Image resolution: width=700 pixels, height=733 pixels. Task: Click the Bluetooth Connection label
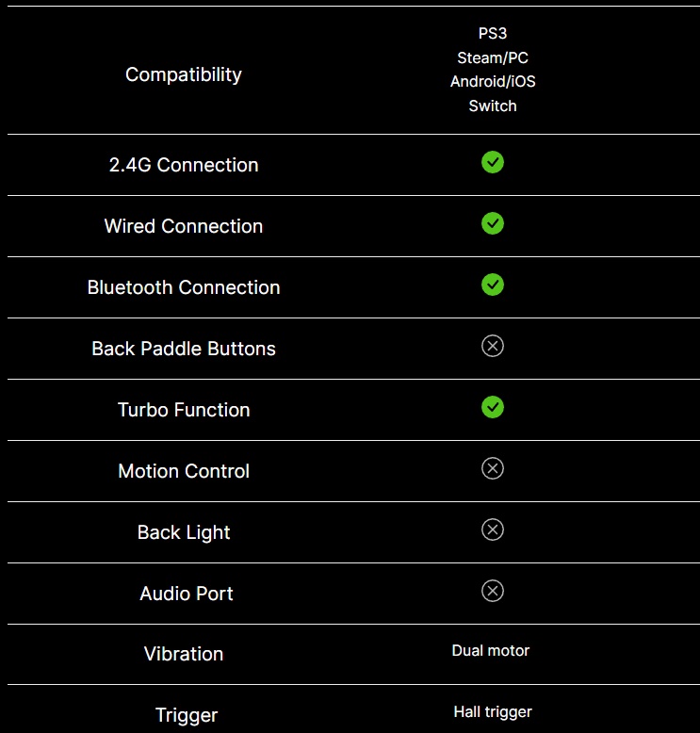[184, 287]
